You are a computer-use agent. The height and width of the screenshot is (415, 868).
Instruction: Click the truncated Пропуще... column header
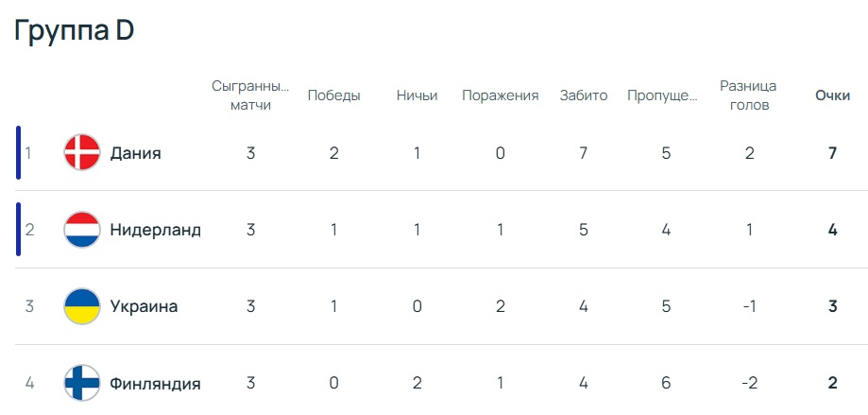(666, 95)
